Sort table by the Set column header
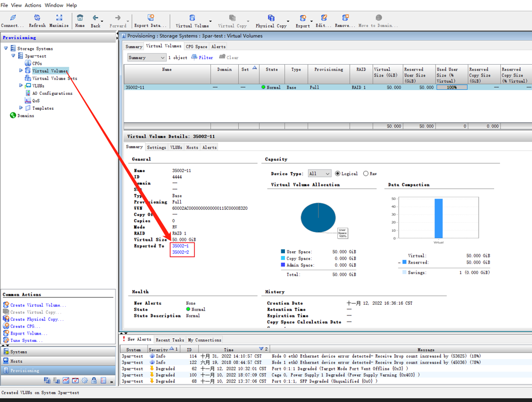 [249, 74]
